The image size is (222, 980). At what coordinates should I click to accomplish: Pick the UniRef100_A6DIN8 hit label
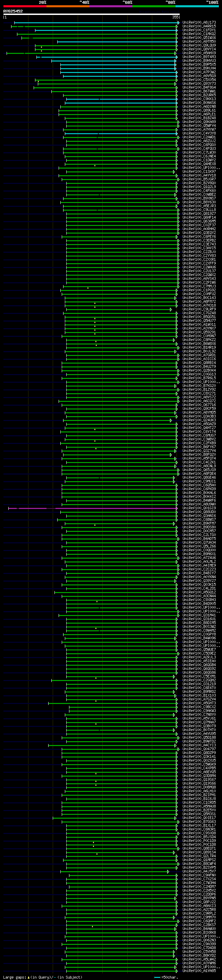(x=199, y=106)
